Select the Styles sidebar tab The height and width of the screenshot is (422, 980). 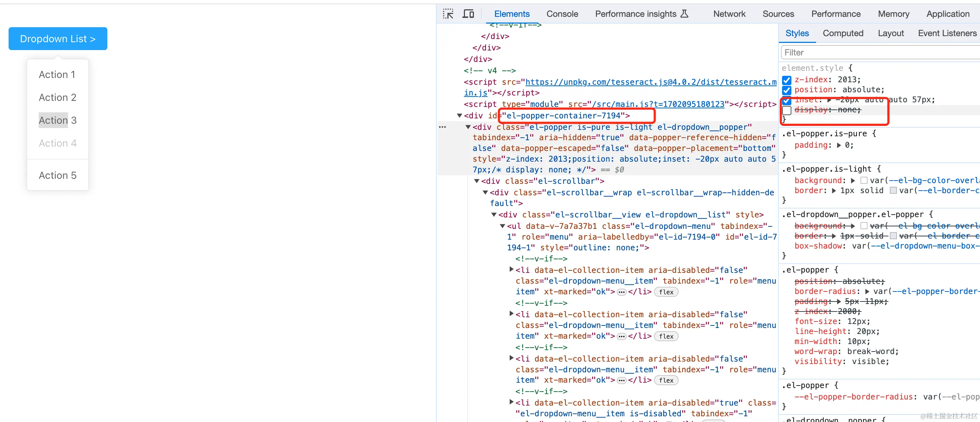[x=797, y=34]
